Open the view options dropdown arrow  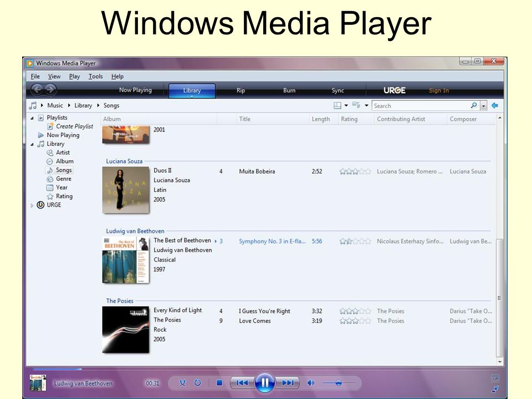366,105
